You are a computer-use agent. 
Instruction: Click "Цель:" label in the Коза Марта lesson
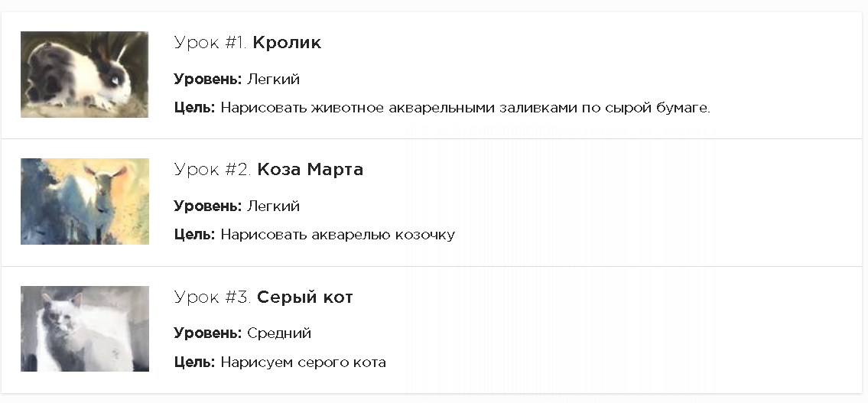pos(194,235)
